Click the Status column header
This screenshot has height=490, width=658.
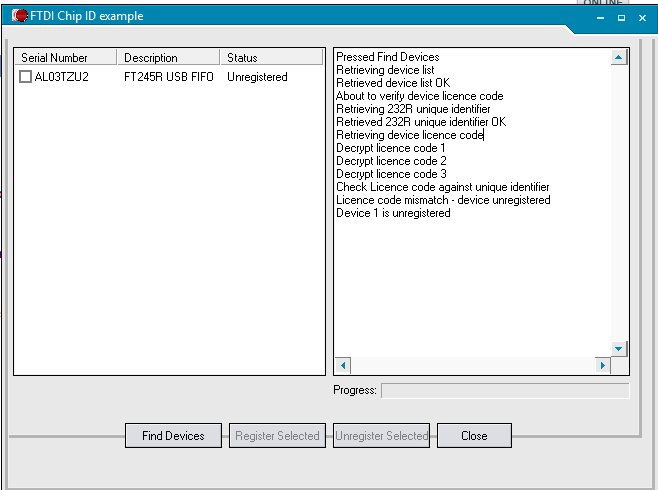click(x=272, y=57)
